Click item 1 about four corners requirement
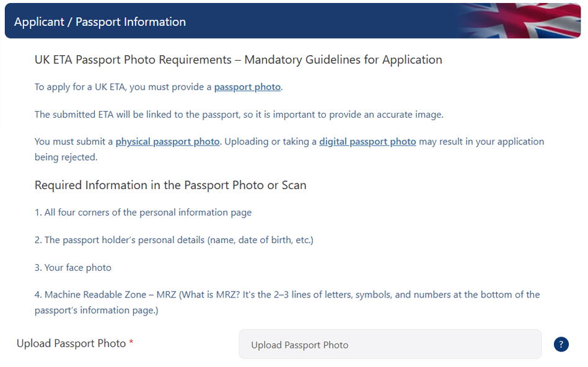Viewport: 588px width, 367px height. (143, 212)
